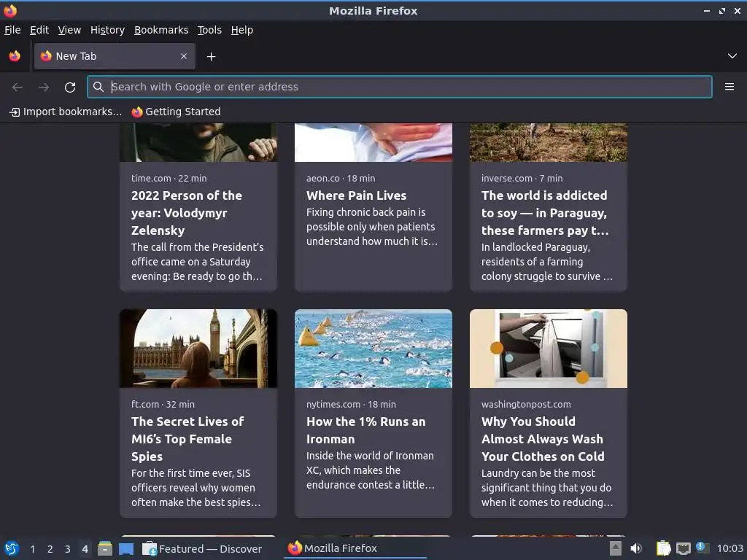Open the View menu
Image resolution: width=747 pixels, height=560 pixels.
[x=69, y=30]
